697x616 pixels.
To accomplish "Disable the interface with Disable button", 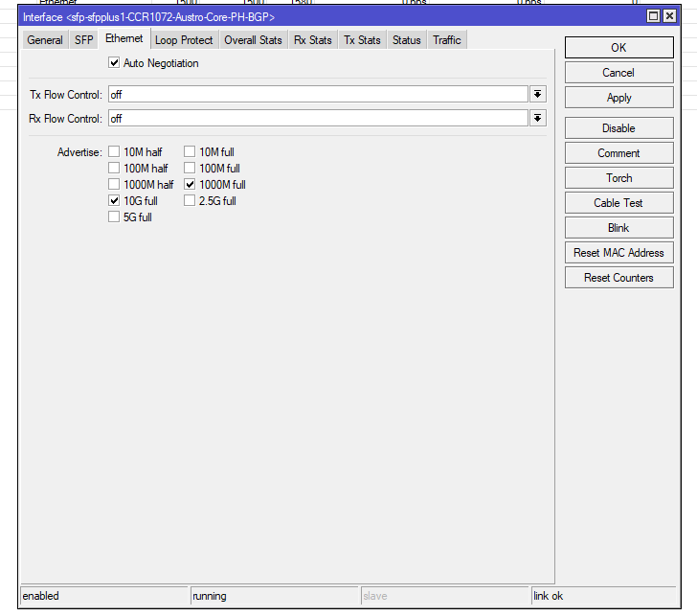I will 618,128.
